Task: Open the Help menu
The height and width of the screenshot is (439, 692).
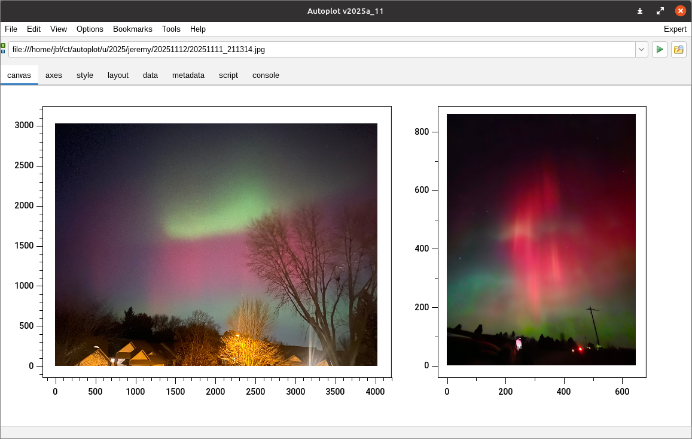Action: point(198,29)
